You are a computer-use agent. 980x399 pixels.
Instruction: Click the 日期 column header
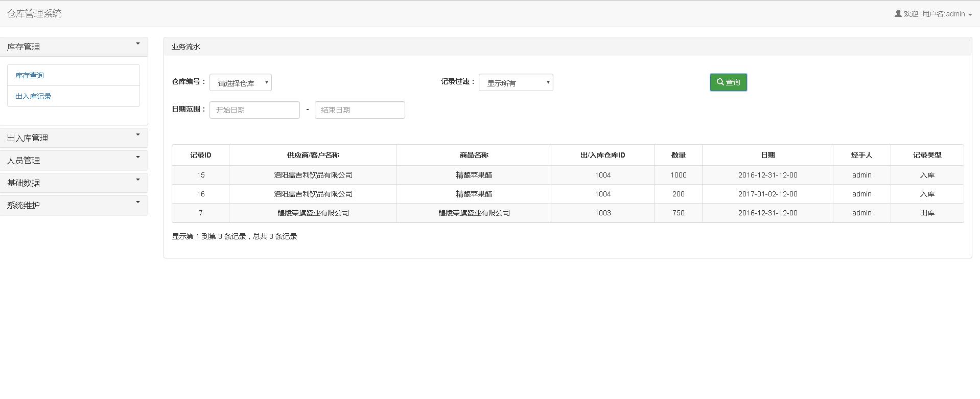(x=767, y=155)
